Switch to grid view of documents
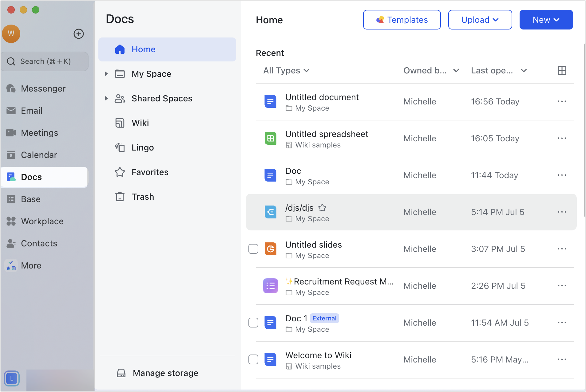Viewport: 586px width, 392px height. tap(562, 70)
